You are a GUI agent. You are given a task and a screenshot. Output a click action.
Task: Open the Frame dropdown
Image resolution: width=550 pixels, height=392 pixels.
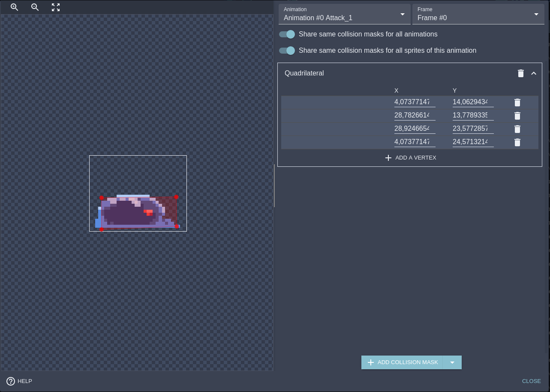(478, 14)
